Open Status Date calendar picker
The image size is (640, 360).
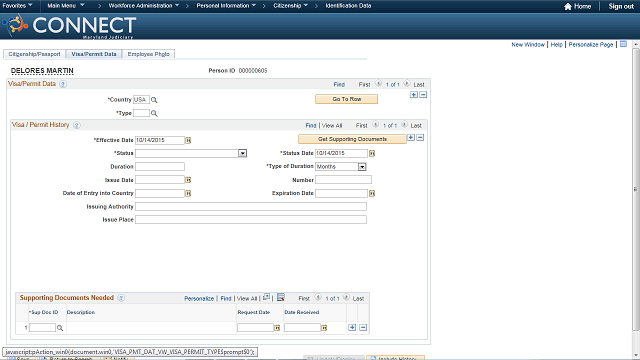pos(372,153)
